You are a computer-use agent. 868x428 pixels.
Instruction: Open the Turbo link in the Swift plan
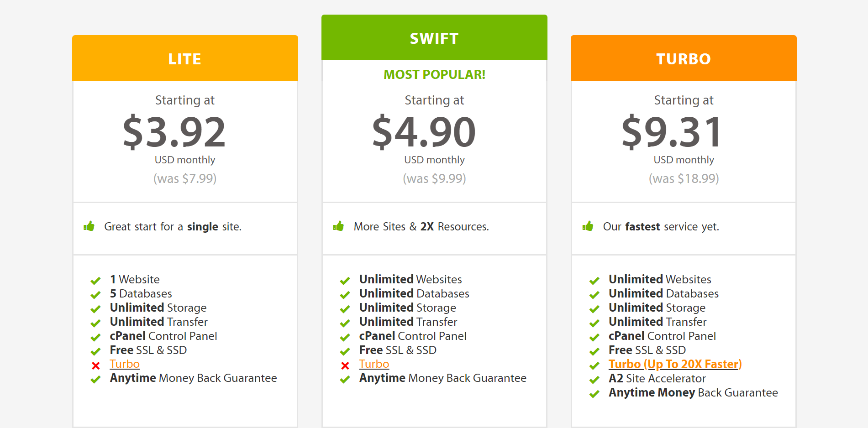pyautogui.click(x=374, y=364)
